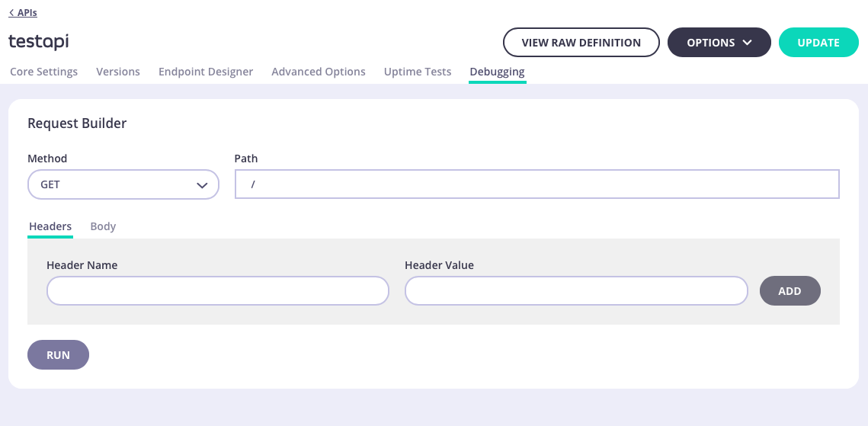Go back via the APIs link
868x426 pixels.
[23, 13]
